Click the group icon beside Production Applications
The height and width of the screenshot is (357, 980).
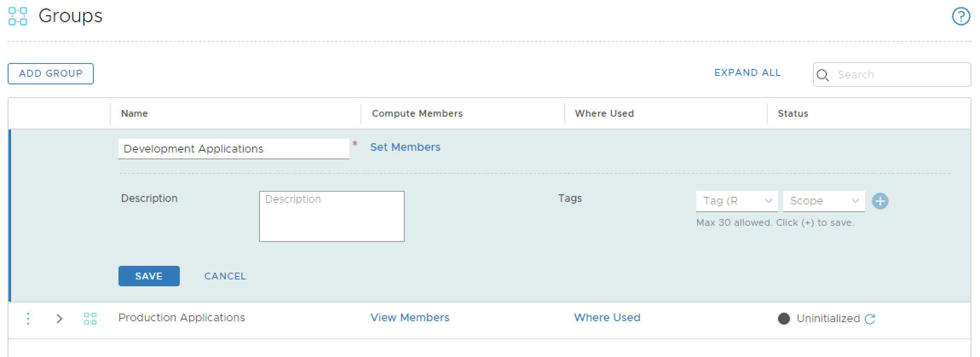(x=90, y=318)
